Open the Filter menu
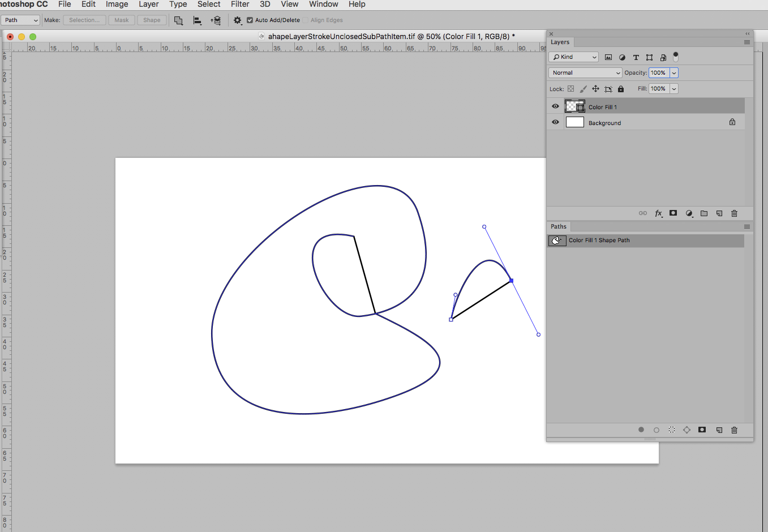 (240, 5)
